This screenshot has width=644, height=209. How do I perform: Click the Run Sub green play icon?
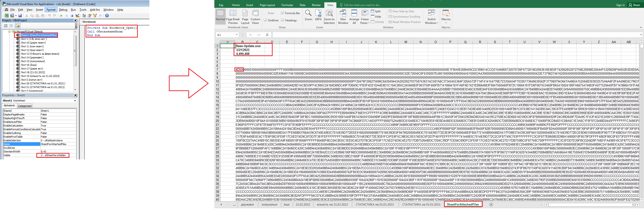[x=61, y=16]
